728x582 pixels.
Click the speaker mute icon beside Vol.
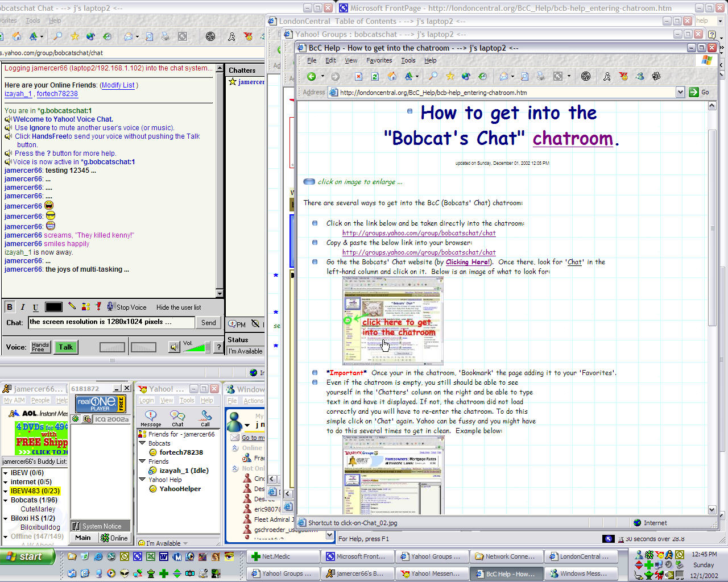(175, 347)
